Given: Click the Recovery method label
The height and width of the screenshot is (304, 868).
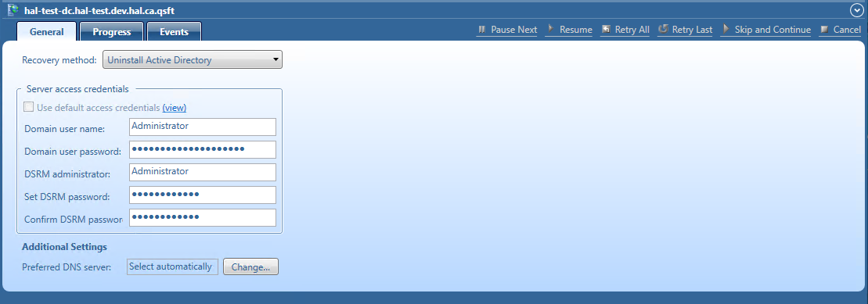Looking at the screenshot, I should (59, 59).
